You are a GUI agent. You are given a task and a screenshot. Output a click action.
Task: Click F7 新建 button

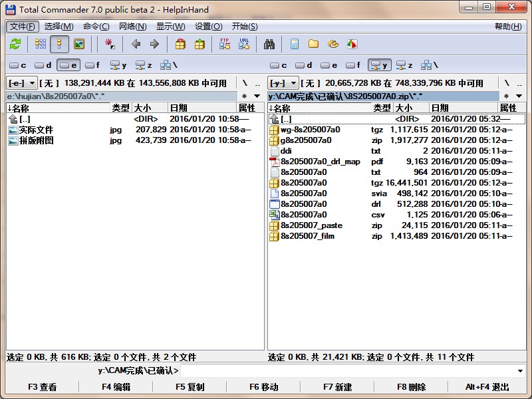coord(338,387)
